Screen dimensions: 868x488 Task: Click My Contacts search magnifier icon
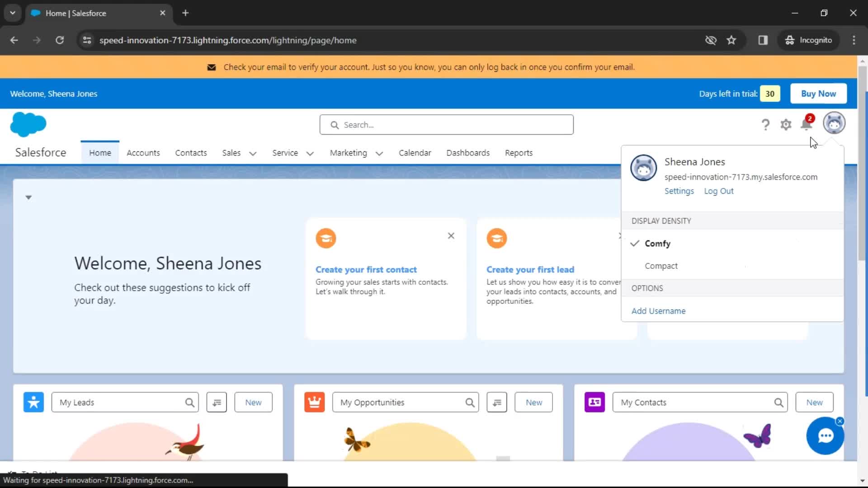(778, 403)
